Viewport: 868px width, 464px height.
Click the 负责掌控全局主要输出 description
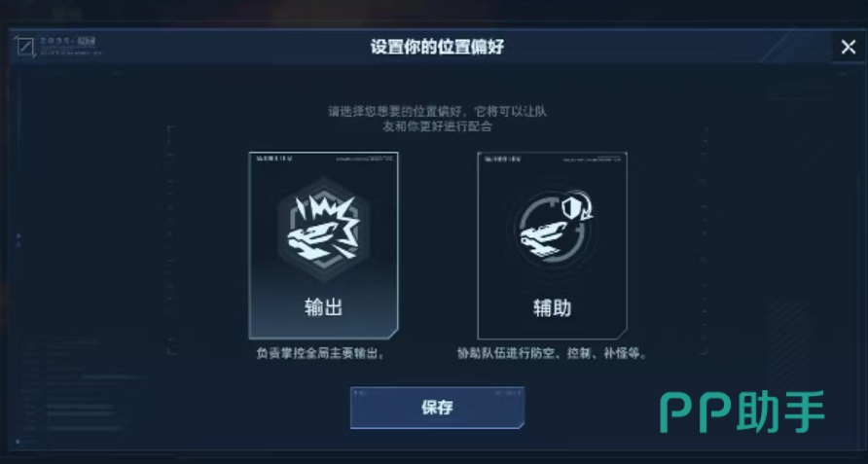click(x=321, y=353)
